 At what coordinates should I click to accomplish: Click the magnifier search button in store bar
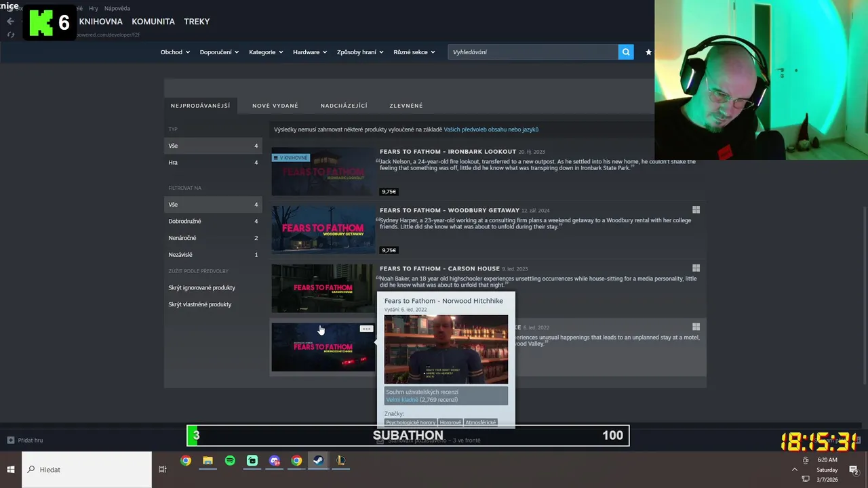(626, 52)
